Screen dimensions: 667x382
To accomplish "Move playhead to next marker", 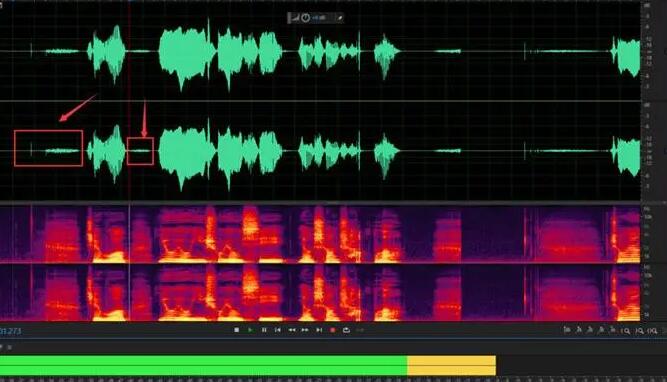I will click(319, 330).
